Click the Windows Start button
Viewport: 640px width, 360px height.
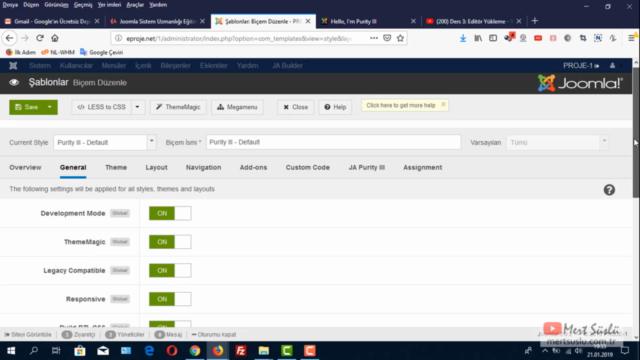(11, 351)
